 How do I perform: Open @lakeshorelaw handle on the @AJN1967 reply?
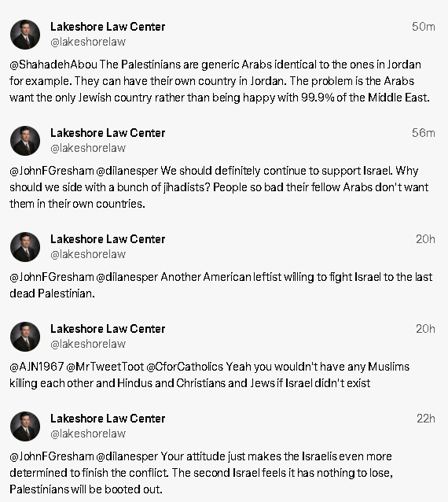coord(88,344)
